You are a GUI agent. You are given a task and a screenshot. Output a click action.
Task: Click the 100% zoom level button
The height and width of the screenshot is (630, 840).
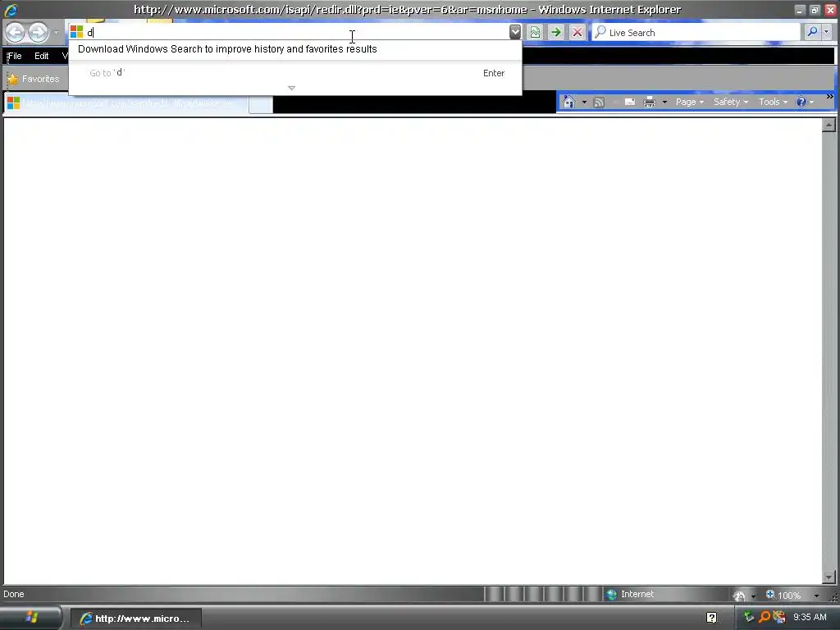pyautogui.click(x=783, y=595)
